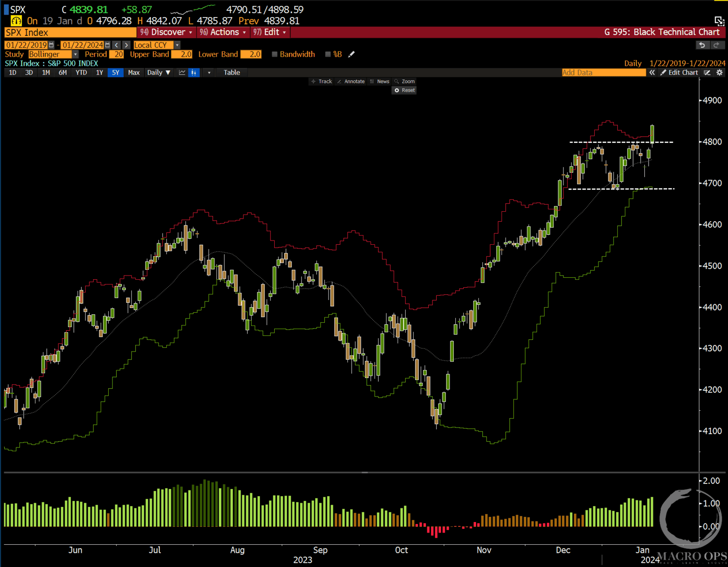Switch to the Table view
728x567 pixels.
pos(232,72)
